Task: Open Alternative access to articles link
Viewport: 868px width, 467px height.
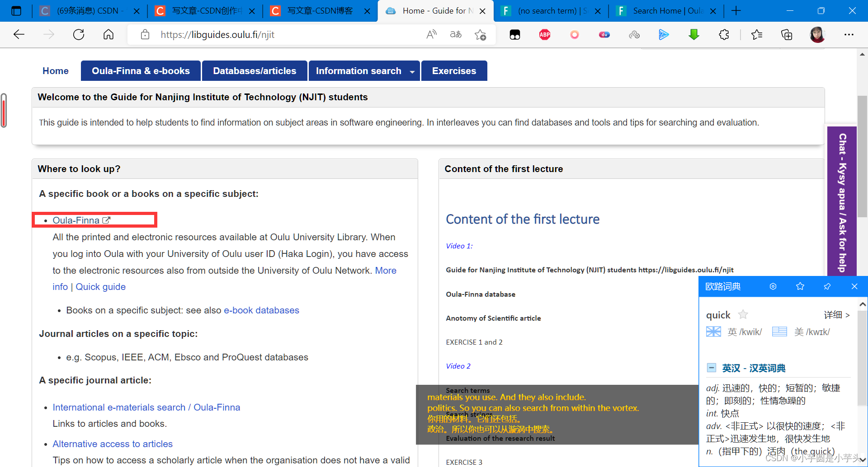Action: (x=113, y=444)
